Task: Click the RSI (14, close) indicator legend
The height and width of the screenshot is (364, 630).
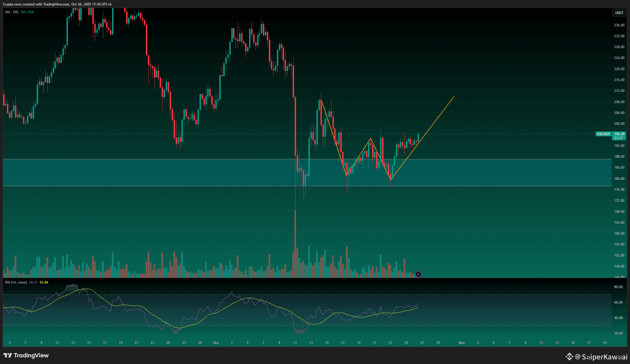Action: [x=16, y=282]
